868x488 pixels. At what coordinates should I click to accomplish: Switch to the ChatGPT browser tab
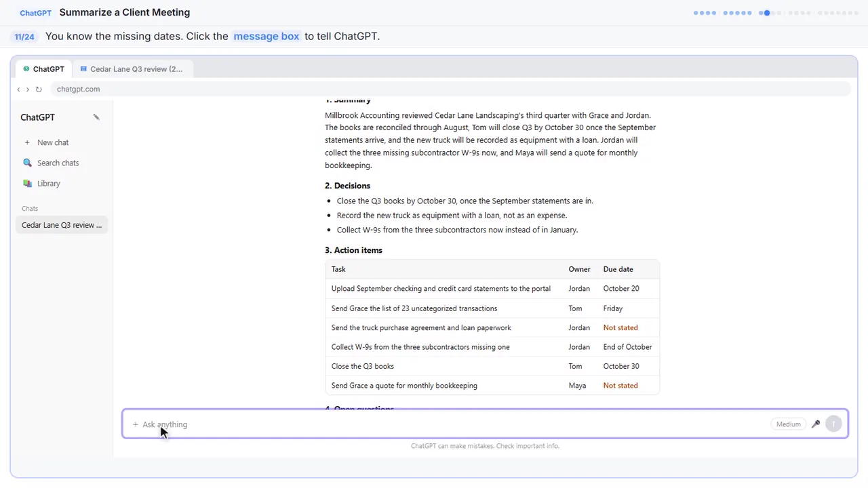(44, 69)
